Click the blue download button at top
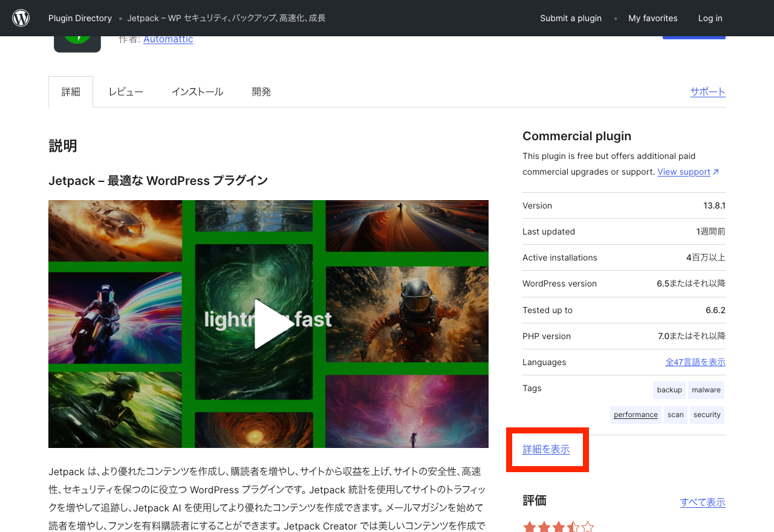The width and height of the screenshot is (774, 532). tap(694, 37)
